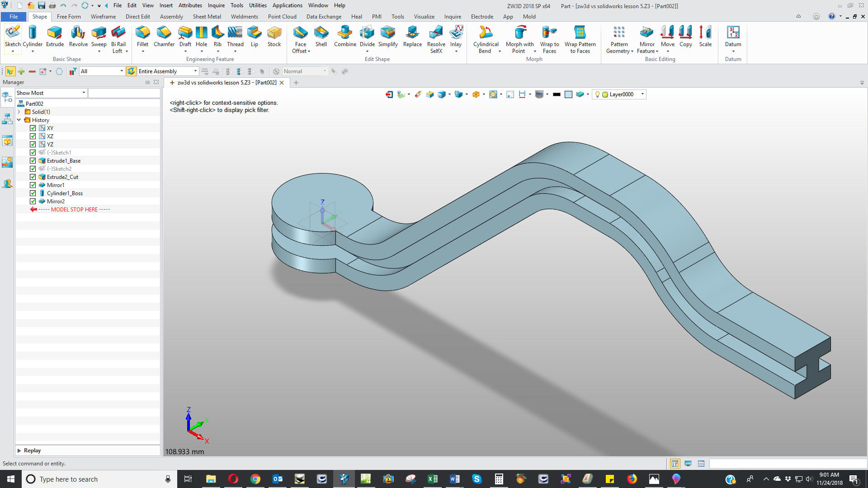Toggle the XZ plane checkbox

tap(33, 136)
